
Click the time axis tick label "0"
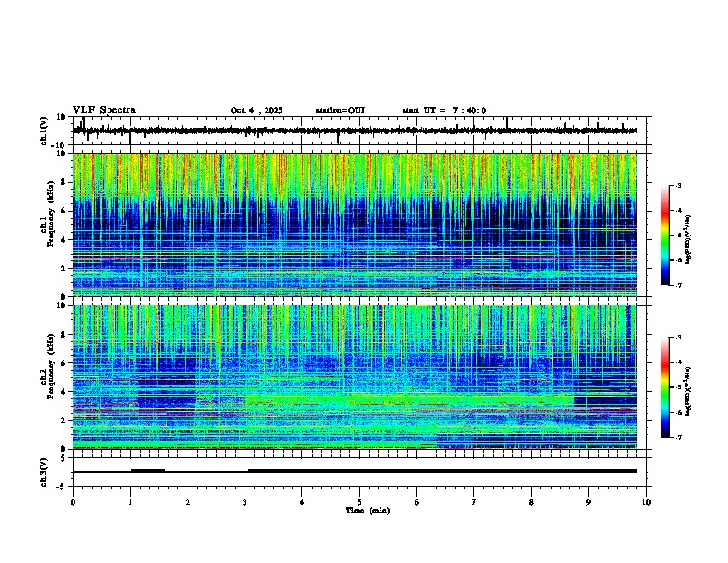click(x=73, y=502)
